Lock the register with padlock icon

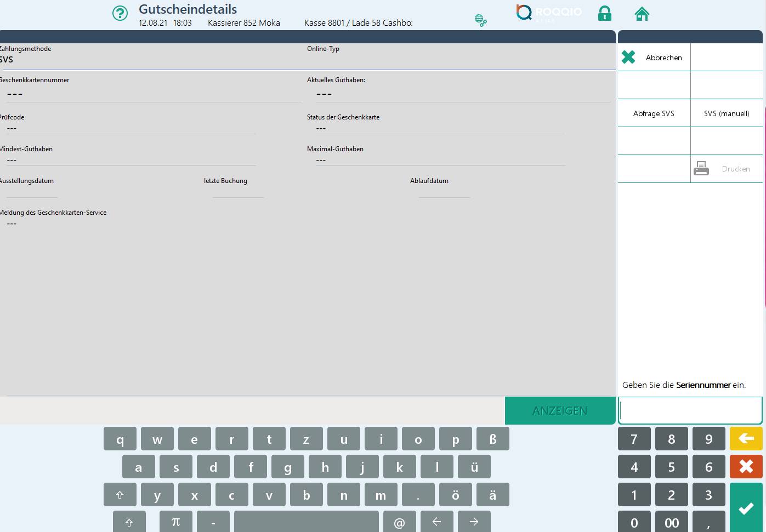point(604,14)
